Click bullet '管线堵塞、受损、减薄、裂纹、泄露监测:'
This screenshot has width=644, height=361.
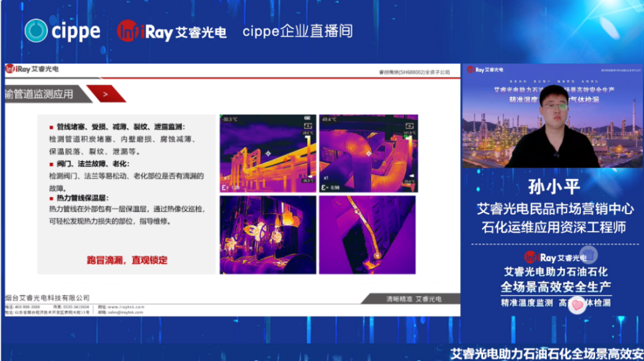pyautogui.click(x=121, y=127)
